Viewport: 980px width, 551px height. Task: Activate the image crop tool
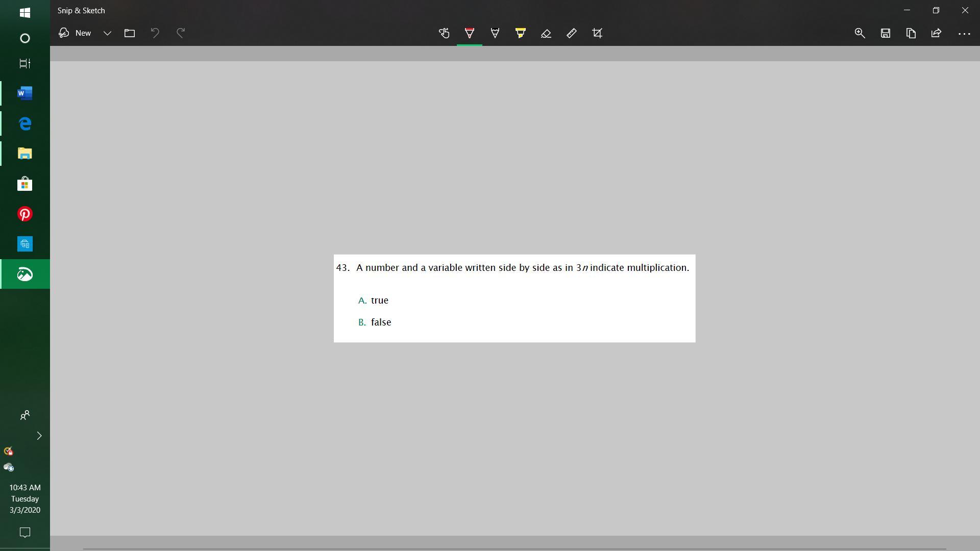pyautogui.click(x=597, y=33)
